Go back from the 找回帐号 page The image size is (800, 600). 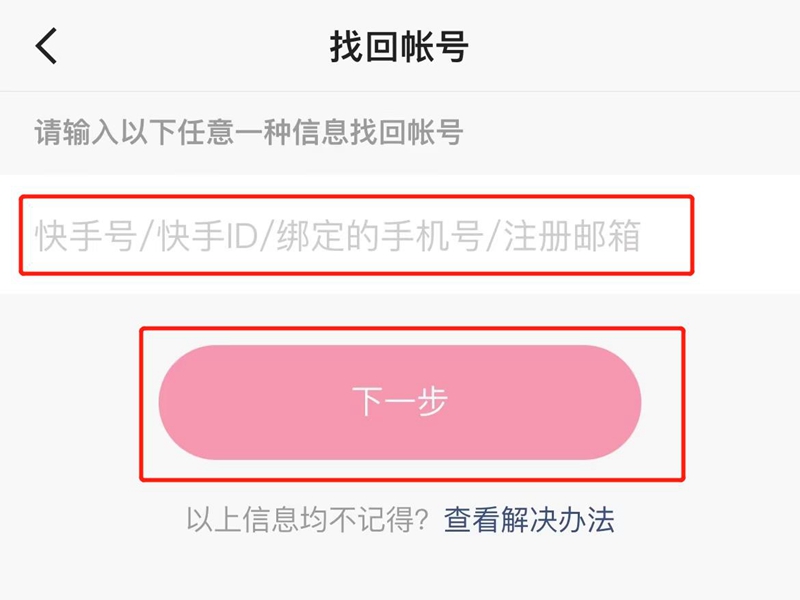47,46
